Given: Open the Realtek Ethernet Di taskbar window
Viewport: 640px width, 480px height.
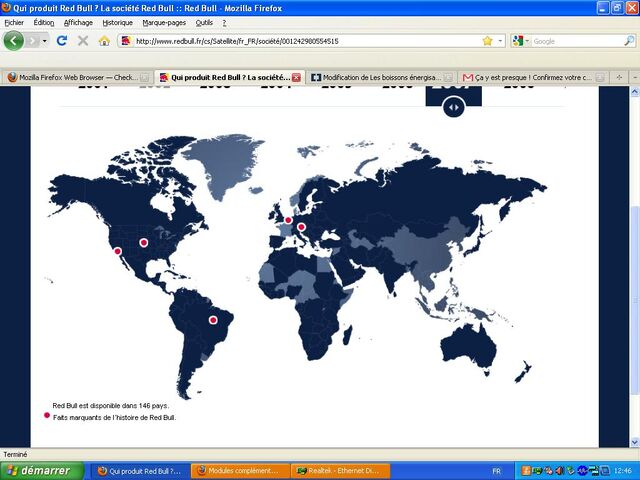Looking at the screenshot, I should tap(340, 471).
